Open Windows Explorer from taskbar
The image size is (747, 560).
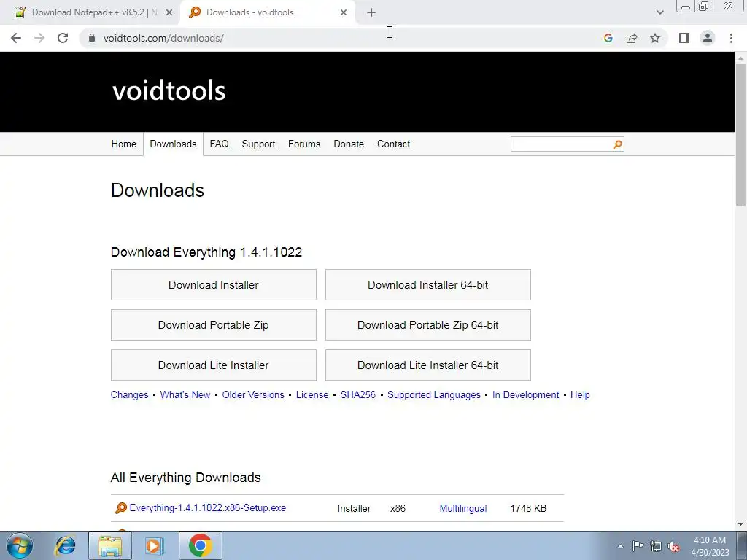tap(110, 545)
